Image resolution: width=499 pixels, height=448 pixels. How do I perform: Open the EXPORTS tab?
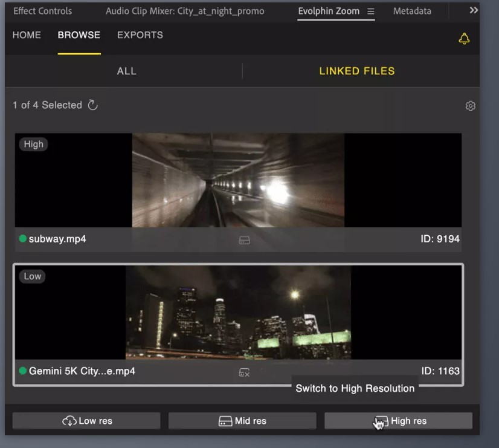click(x=140, y=35)
